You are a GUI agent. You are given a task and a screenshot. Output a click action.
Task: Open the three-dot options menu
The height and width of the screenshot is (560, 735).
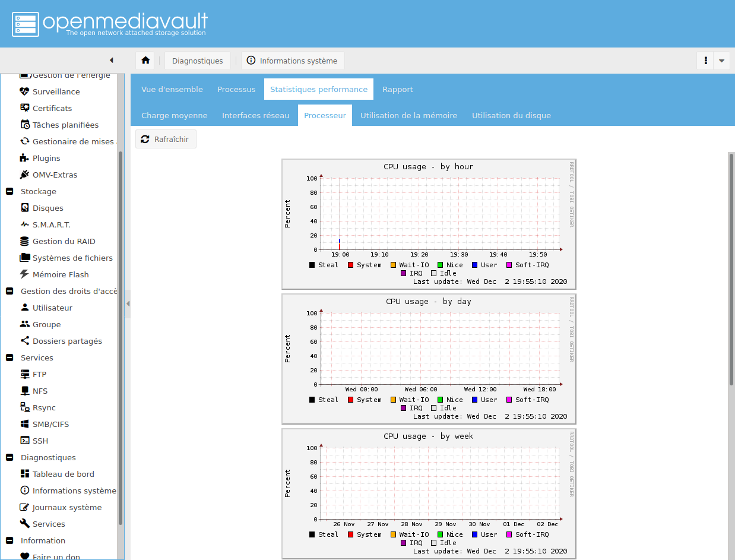tap(705, 61)
